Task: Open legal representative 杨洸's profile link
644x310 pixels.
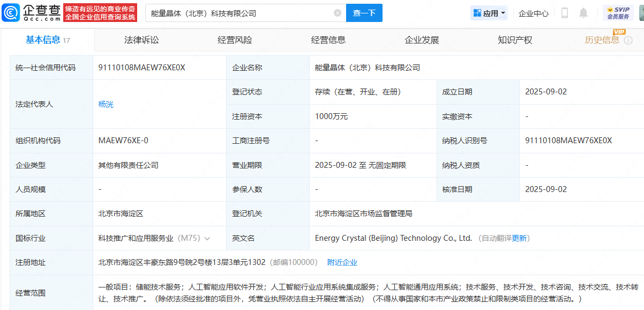Action: point(106,105)
